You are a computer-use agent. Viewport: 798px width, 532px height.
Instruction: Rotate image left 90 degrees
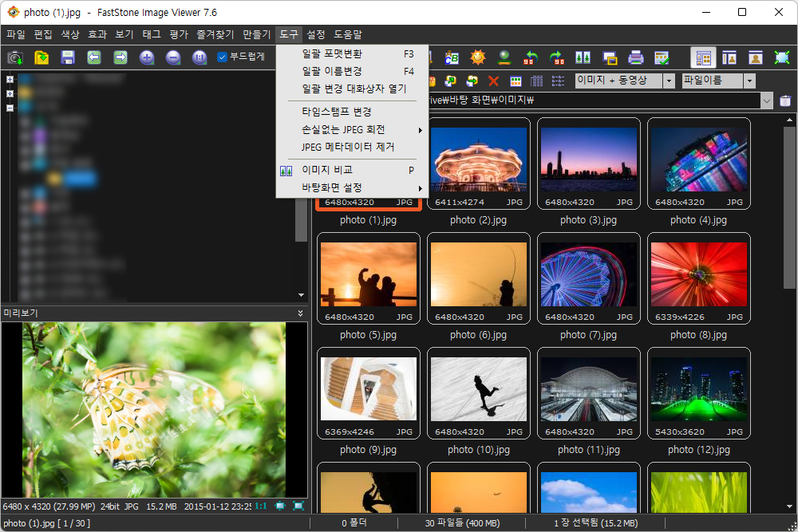coord(531,57)
